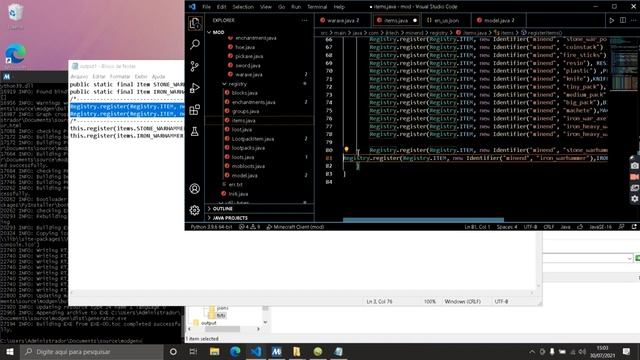This screenshot has height=360, width=640.
Task: Open blocks.java in the Explorer tree
Action: pyautogui.click(x=244, y=93)
